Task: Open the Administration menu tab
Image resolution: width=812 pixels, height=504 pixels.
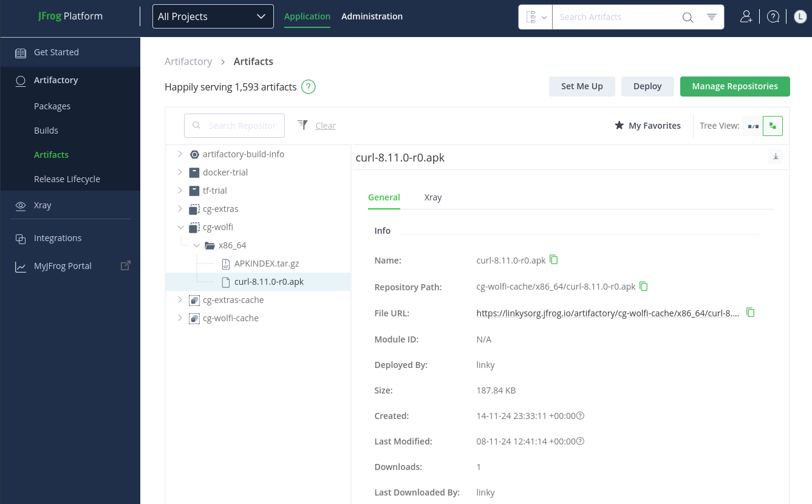Action: 372,16
